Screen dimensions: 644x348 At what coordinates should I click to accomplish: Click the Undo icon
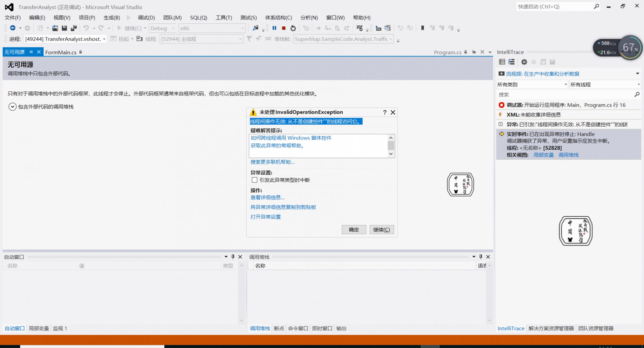click(86, 28)
